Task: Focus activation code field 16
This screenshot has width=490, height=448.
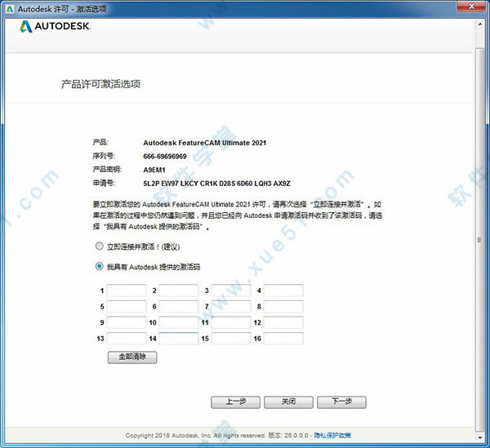Action: (x=283, y=339)
